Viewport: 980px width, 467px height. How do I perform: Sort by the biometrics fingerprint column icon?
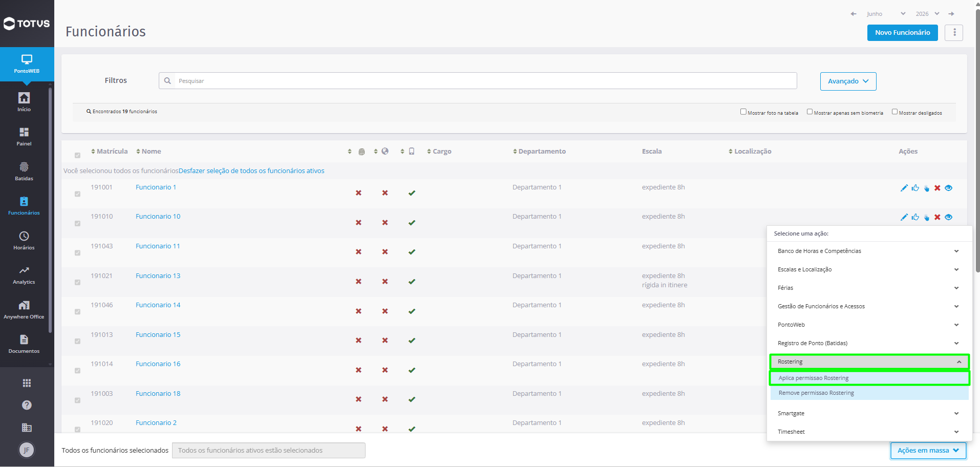tap(361, 152)
